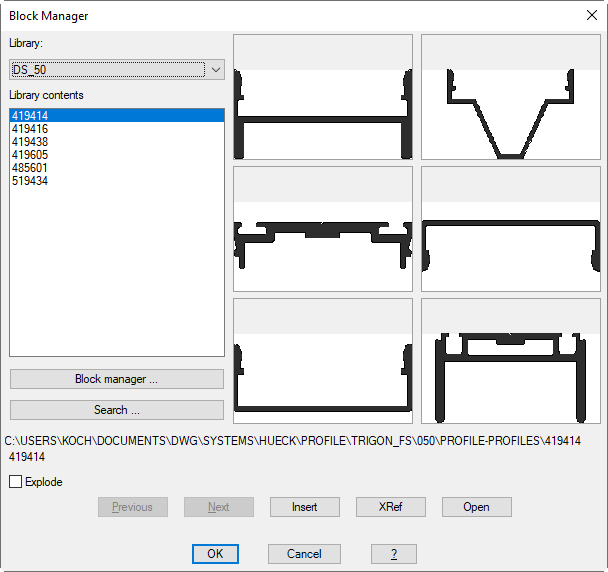Click the middle-left profile preview thumbnail

point(322,228)
